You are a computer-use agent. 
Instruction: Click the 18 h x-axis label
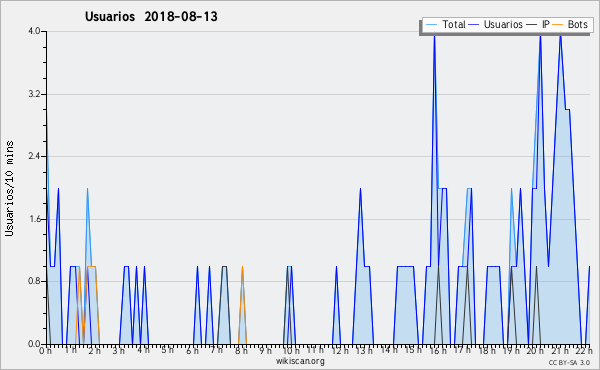click(487, 350)
